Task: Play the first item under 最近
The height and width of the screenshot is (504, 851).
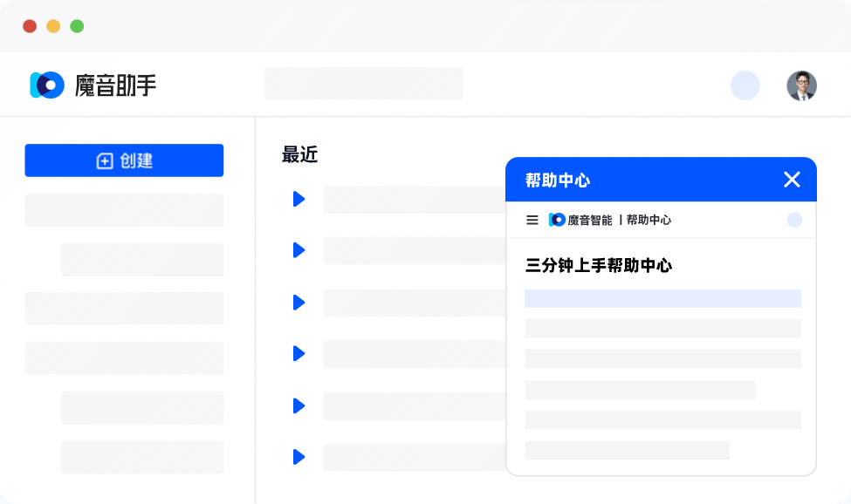Action: (299, 199)
